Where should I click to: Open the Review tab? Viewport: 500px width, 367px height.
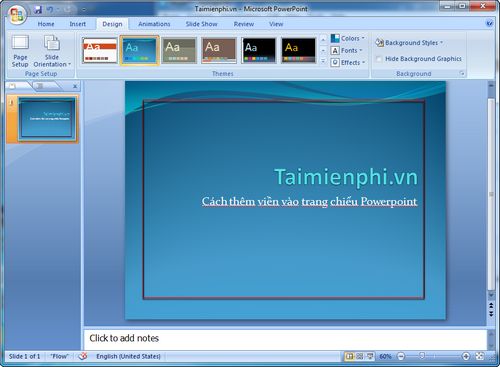click(244, 24)
